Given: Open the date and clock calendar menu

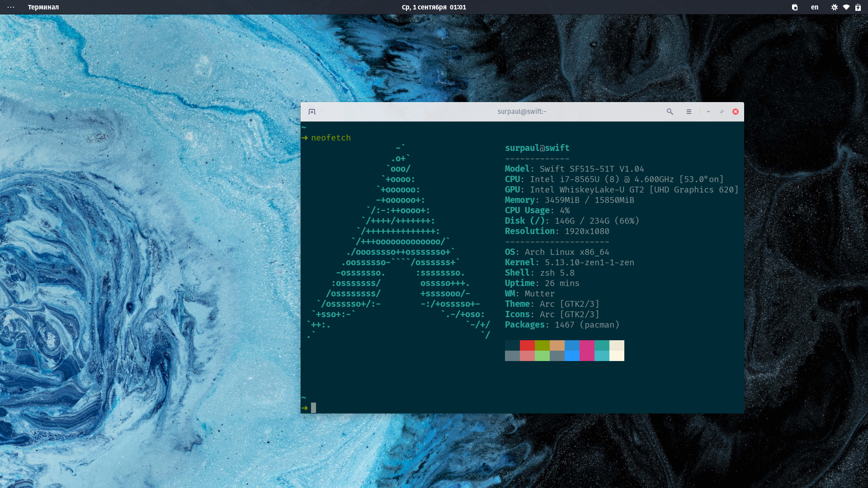Looking at the screenshot, I should tap(434, 7).
